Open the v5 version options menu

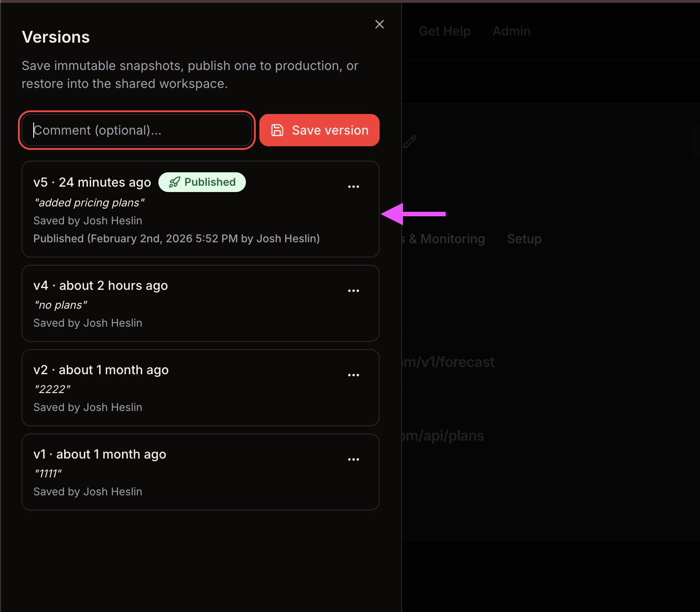coord(353,187)
